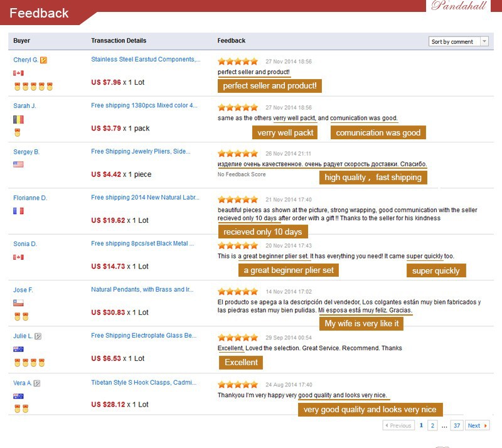Click the Next page button

point(477,425)
